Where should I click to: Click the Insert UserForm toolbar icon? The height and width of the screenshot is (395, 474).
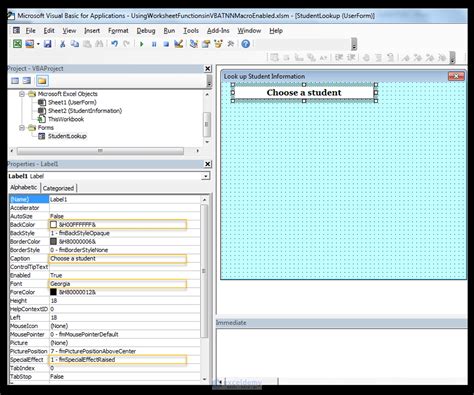click(30, 44)
